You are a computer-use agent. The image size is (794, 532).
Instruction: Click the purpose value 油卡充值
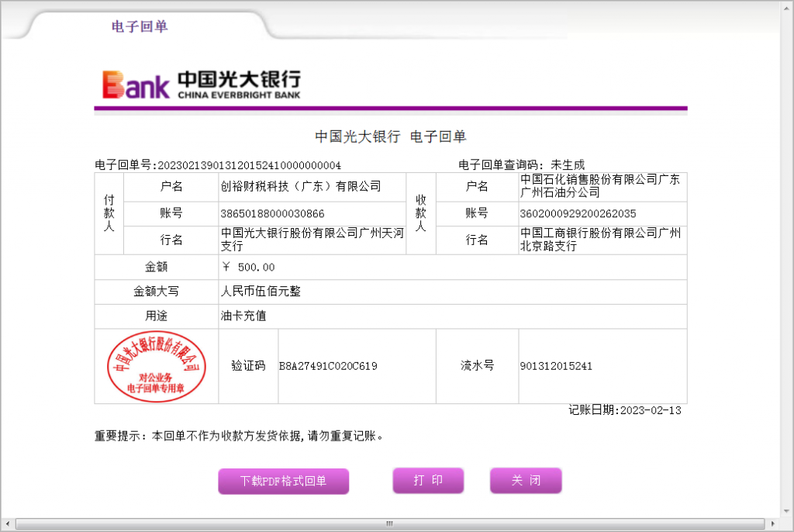click(x=243, y=316)
